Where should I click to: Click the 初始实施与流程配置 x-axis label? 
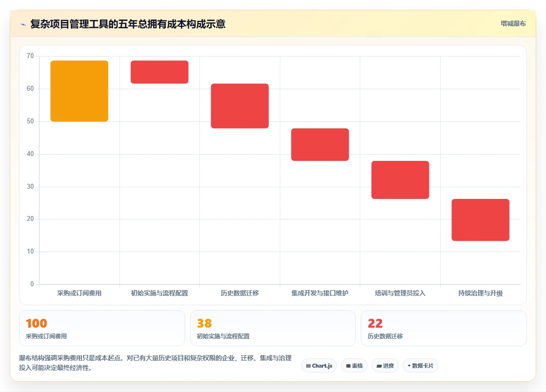pos(159,293)
